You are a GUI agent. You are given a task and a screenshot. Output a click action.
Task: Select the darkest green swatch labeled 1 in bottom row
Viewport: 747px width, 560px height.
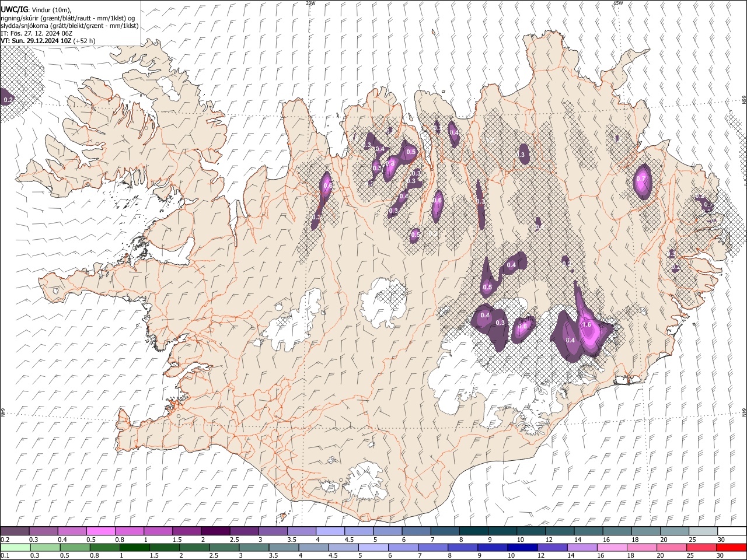(x=134, y=547)
